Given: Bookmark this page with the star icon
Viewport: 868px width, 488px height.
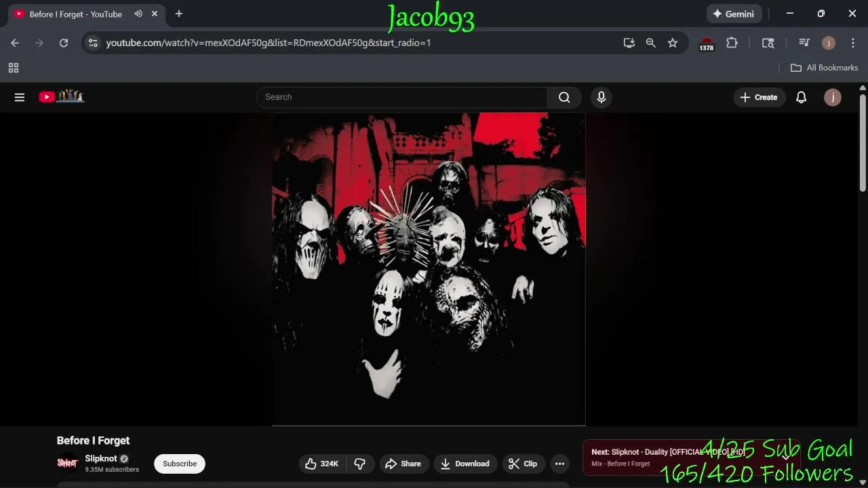Looking at the screenshot, I should (673, 43).
